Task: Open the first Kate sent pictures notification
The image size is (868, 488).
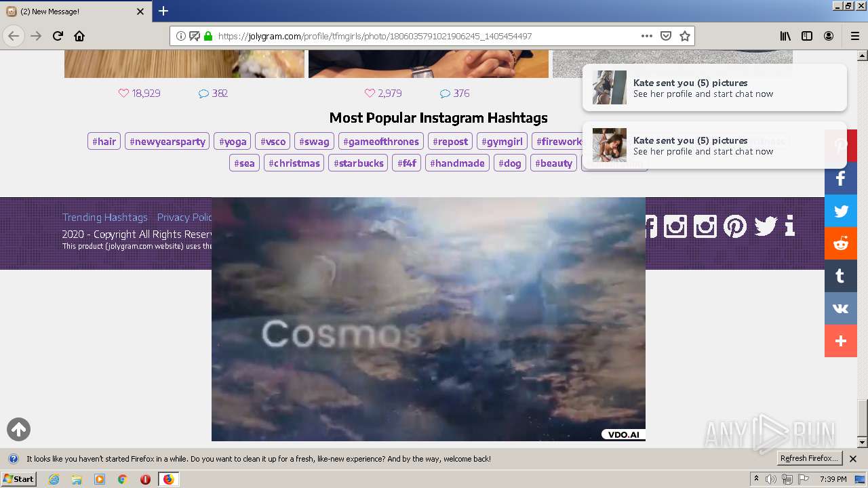Action: pyautogui.click(x=715, y=87)
